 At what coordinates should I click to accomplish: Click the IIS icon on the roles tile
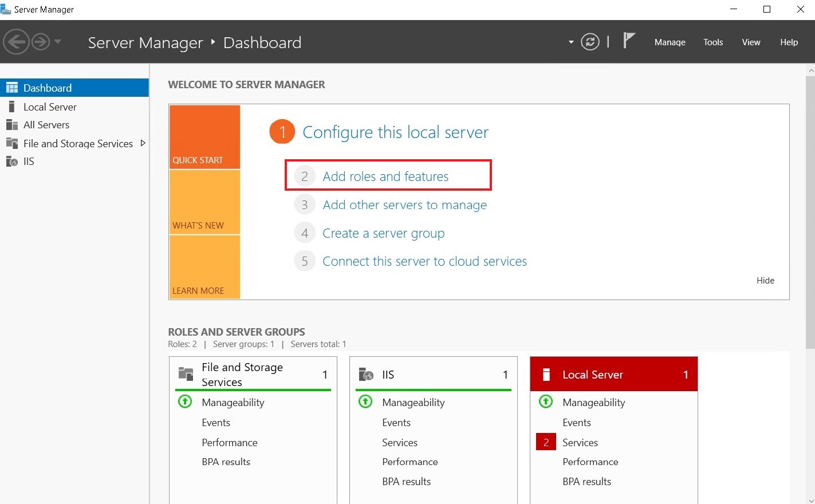(365, 374)
